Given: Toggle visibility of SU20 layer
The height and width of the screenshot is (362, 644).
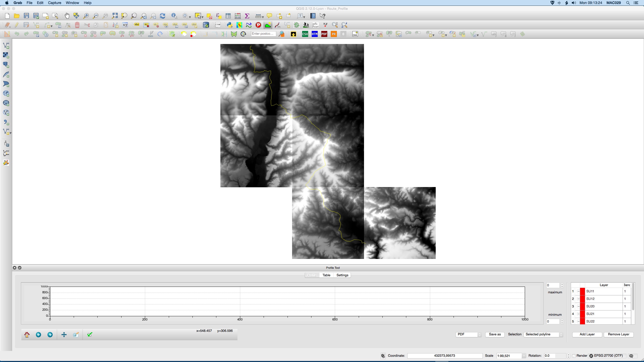Looking at the screenshot, I should coord(578,306).
